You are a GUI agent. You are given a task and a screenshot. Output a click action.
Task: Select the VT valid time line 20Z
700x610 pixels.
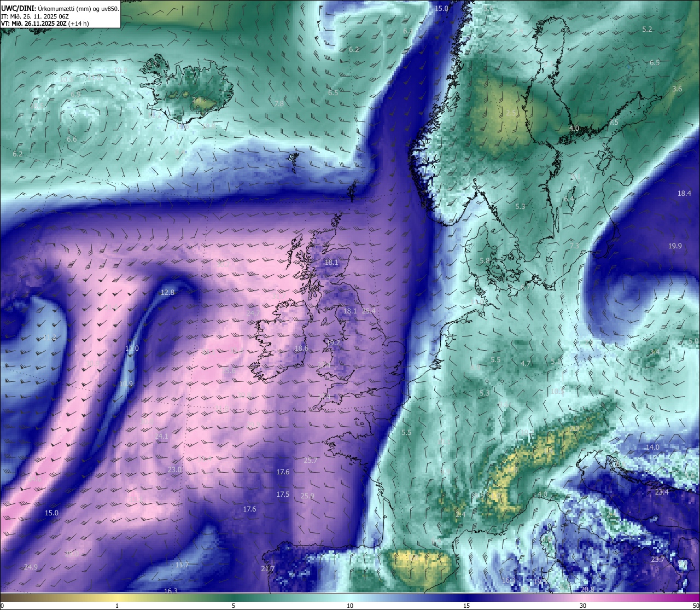pos(45,24)
